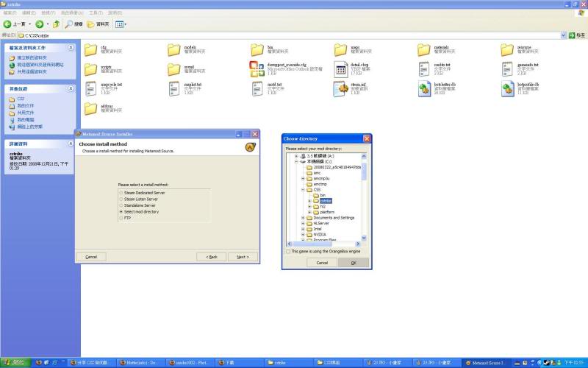Select the Steam Dedicated Server radio button
The width and height of the screenshot is (588, 368).
121,193
